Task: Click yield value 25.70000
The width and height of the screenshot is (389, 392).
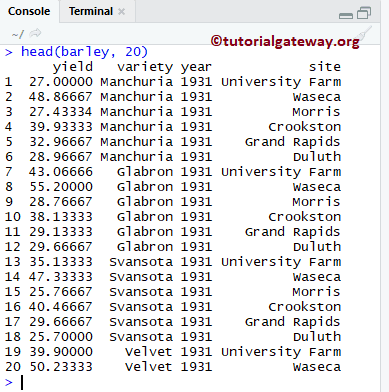Action: [61, 337]
